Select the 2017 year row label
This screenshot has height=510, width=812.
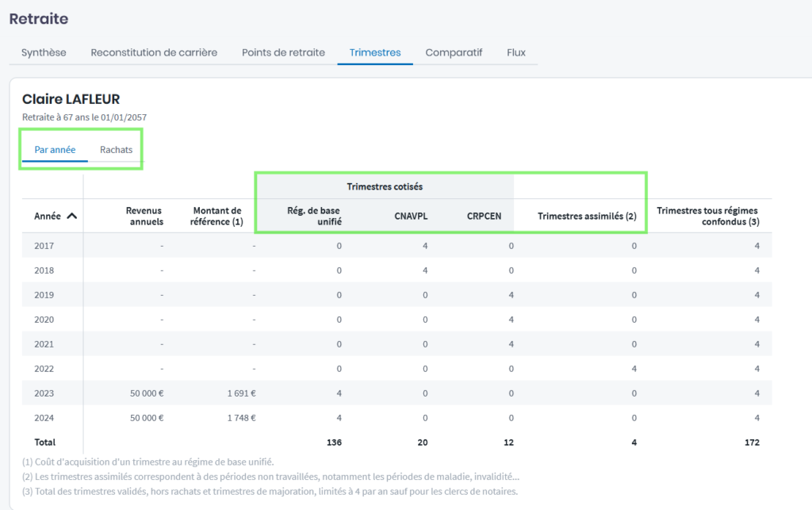pyautogui.click(x=45, y=246)
